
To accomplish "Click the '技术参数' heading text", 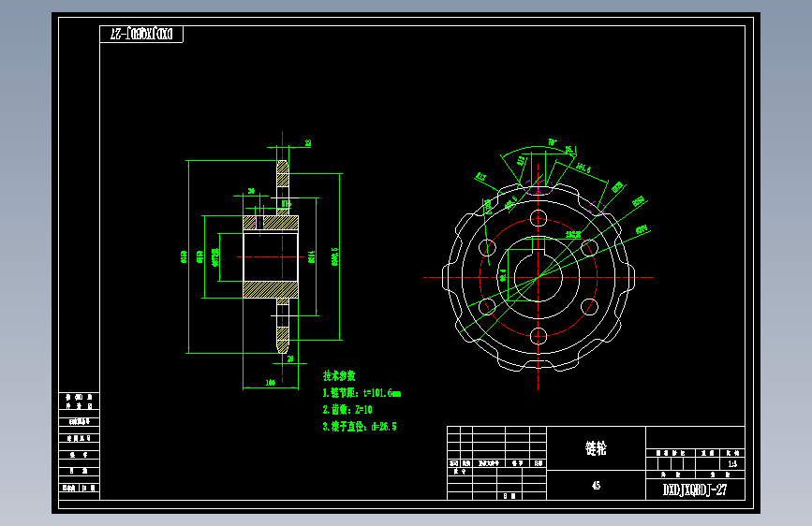I will [339, 376].
